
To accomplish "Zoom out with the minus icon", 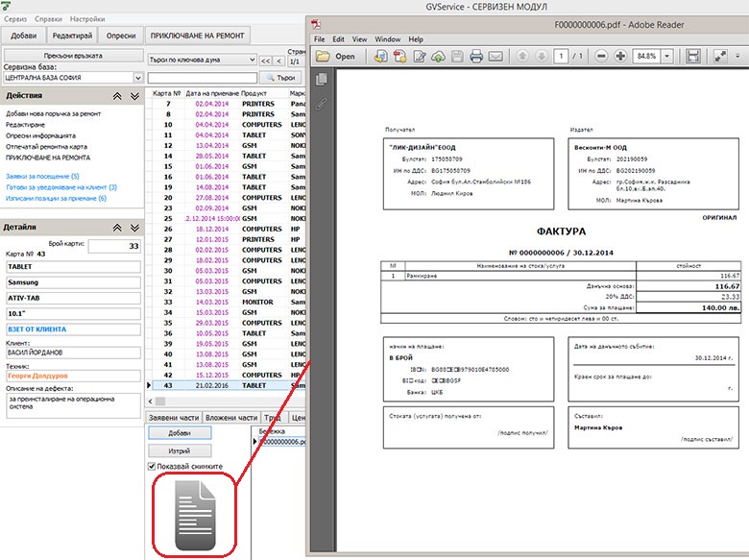I will (x=601, y=56).
